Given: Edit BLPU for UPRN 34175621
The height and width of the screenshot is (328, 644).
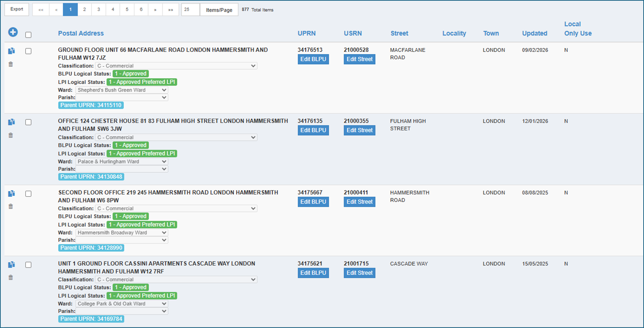Looking at the screenshot, I should pyautogui.click(x=313, y=273).
